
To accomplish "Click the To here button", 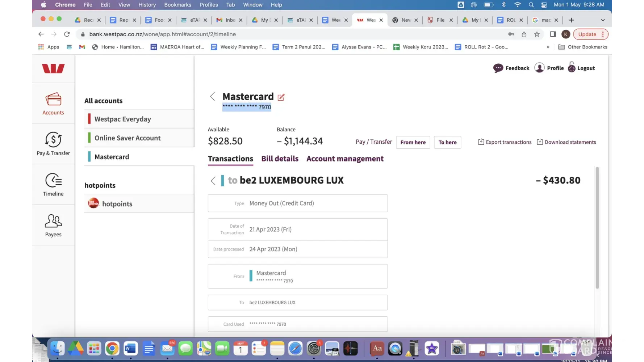I will [x=447, y=142].
